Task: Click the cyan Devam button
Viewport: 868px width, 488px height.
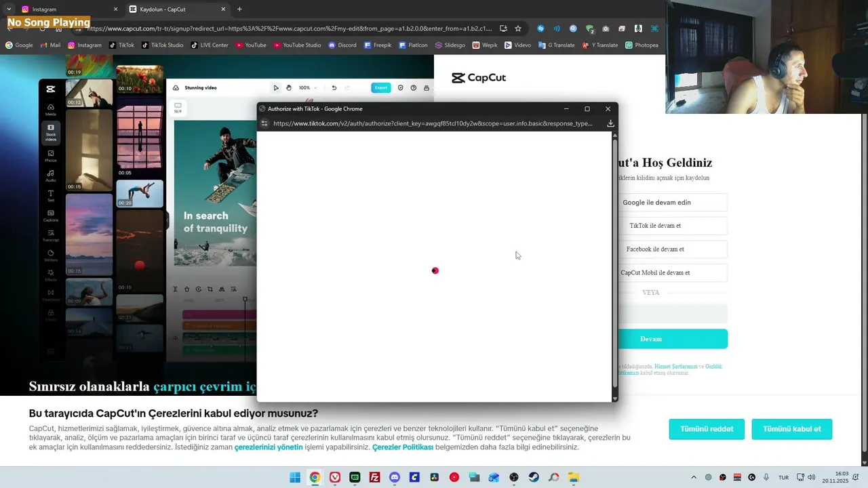Action: [671, 339]
